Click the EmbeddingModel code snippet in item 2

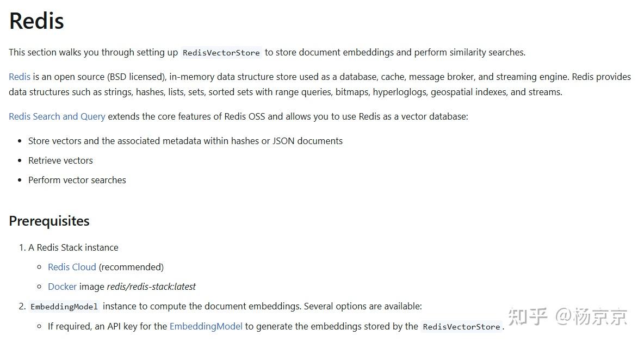(64, 307)
